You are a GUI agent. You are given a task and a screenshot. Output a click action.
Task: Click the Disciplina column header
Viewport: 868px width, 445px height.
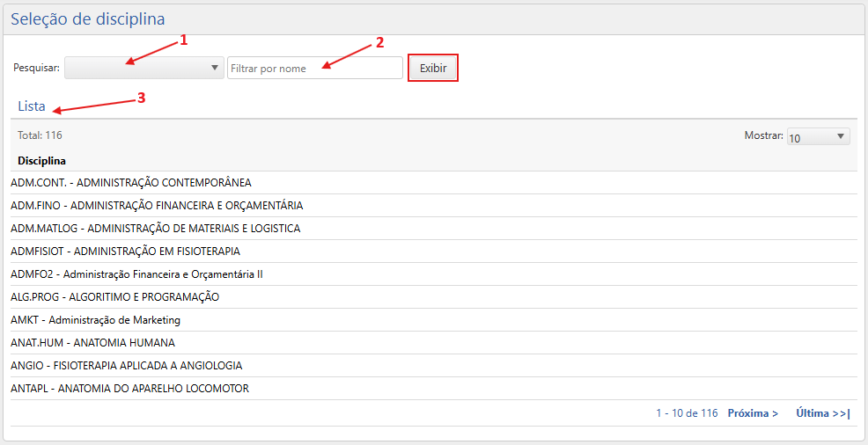tap(41, 161)
